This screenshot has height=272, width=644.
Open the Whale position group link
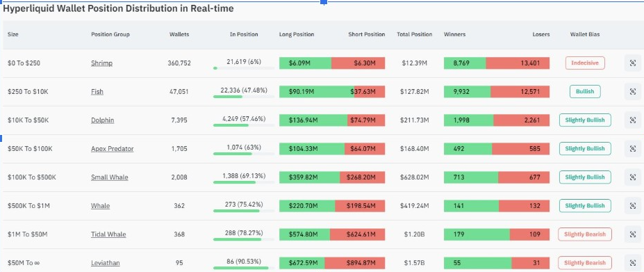[x=100, y=206]
